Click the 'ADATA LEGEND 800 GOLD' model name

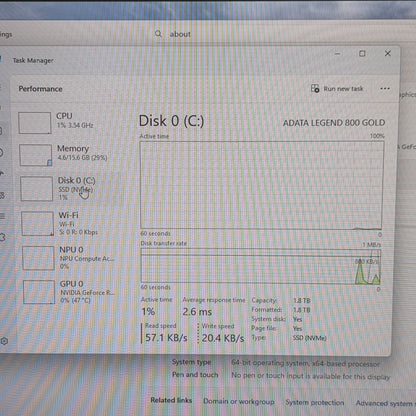pyautogui.click(x=334, y=123)
